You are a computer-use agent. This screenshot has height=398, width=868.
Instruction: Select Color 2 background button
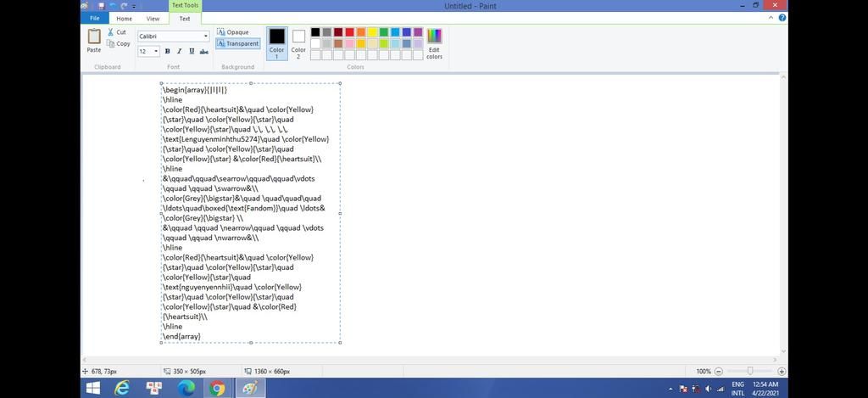point(298,43)
